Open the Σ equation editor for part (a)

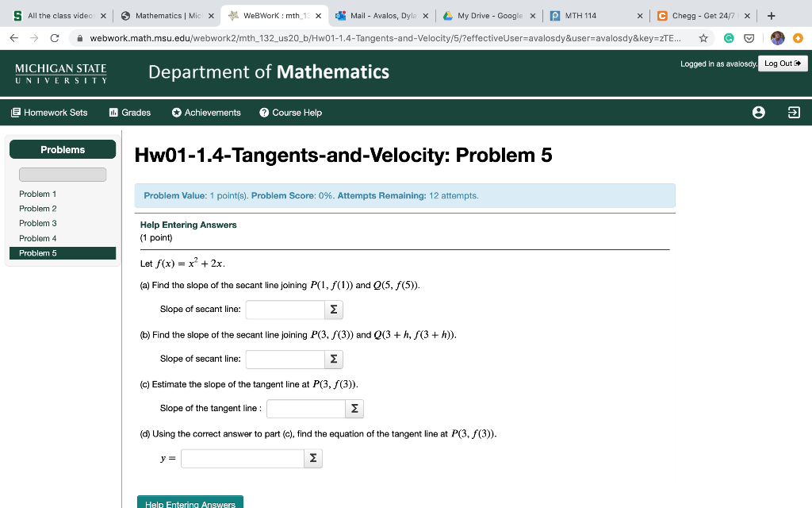coord(334,310)
